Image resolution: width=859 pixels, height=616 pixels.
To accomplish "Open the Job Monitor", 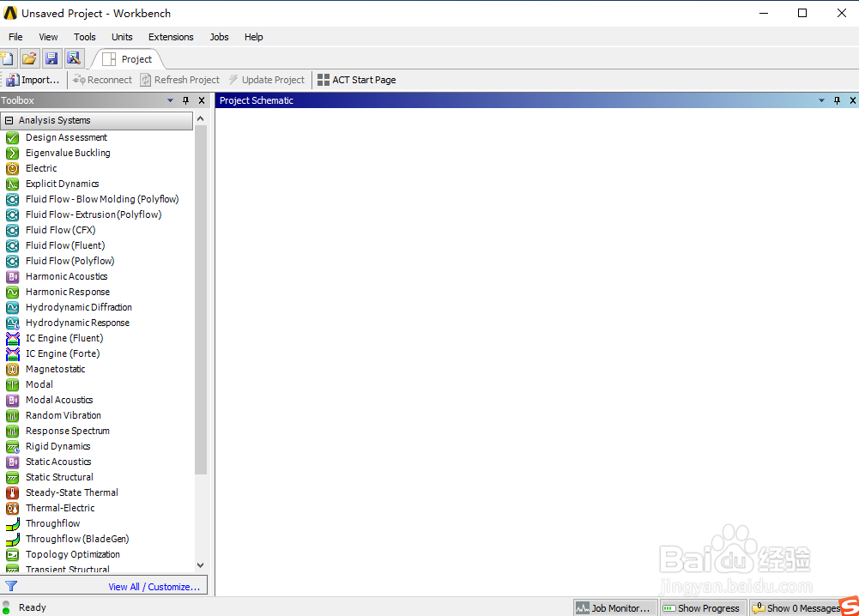I will (614, 607).
